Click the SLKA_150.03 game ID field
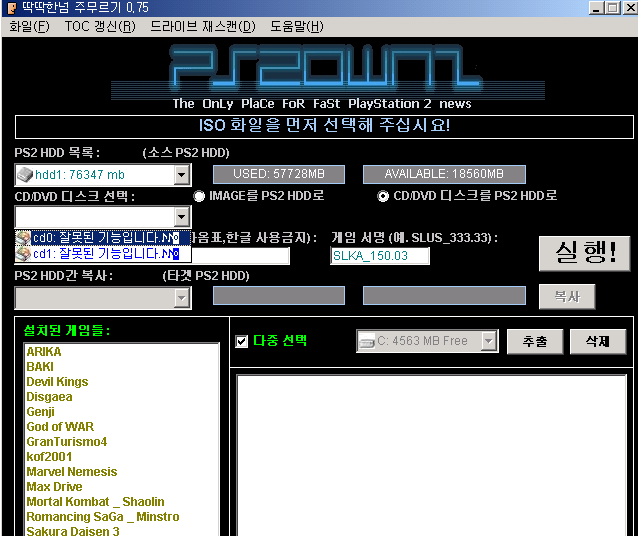The width and height of the screenshot is (638, 536). (x=380, y=256)
